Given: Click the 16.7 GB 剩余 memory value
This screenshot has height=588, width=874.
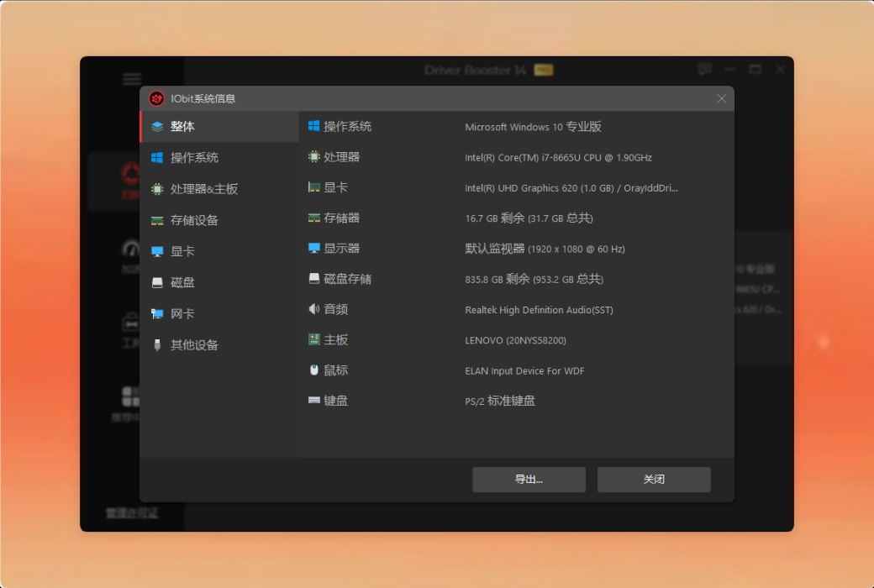Looking at the screenshot, I should (529, 218).
